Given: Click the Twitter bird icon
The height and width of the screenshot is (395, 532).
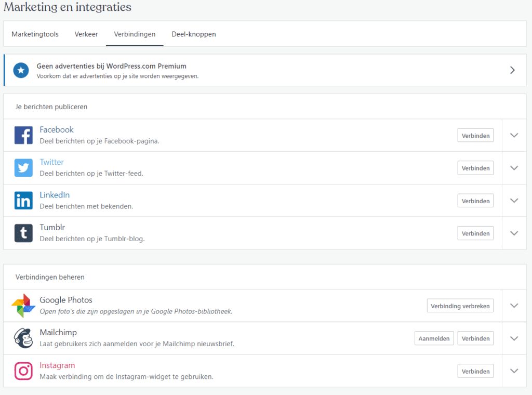Looking at the screenshot, I should click(23, 168).
